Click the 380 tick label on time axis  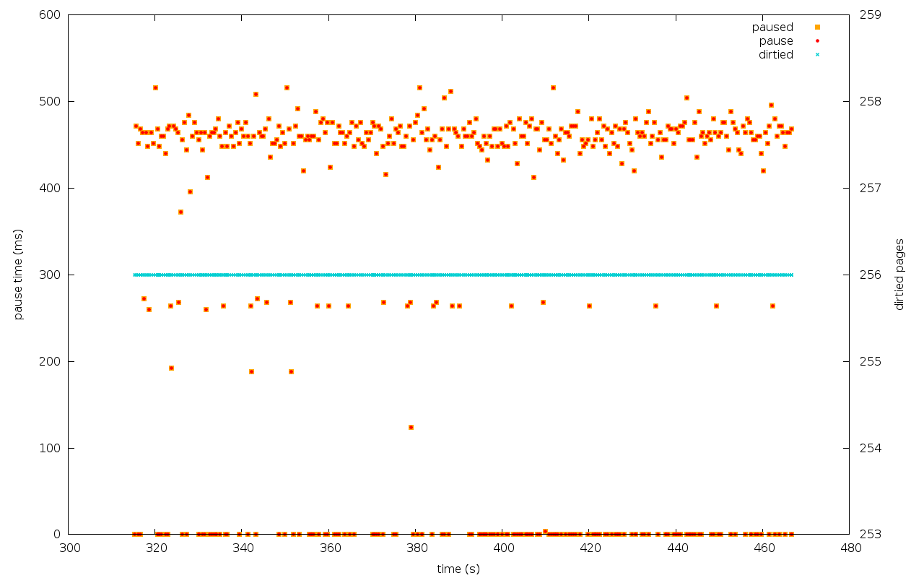point(417,548)
